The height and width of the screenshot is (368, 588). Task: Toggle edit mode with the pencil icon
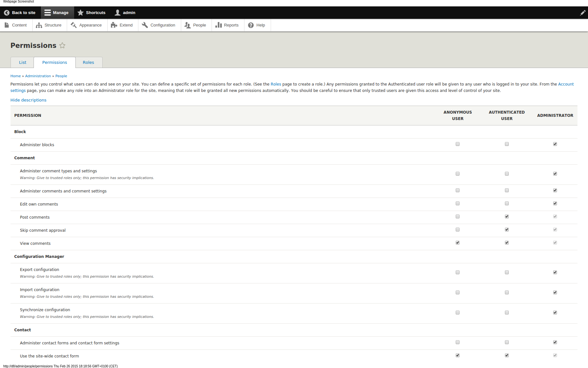583,13
